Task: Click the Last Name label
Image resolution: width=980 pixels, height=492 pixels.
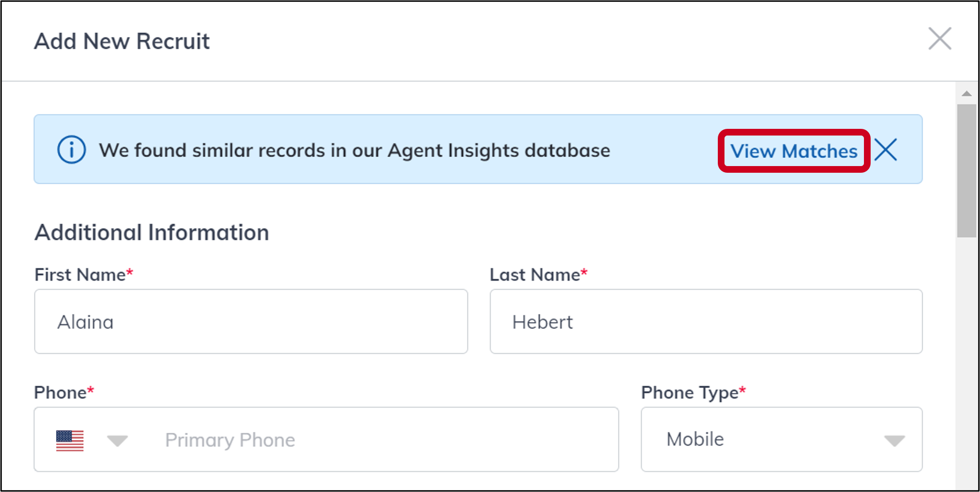Action: (x=535, y=275)
